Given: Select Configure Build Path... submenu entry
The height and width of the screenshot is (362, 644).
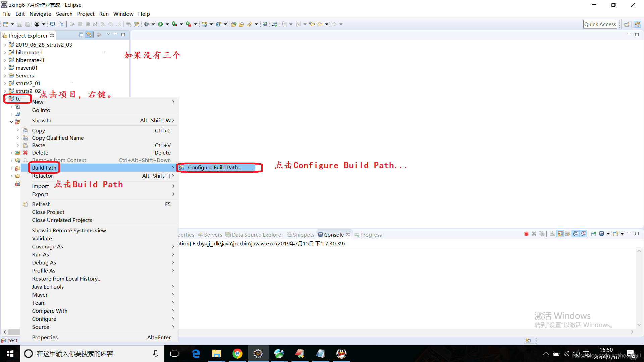Looking at the screenshot, I should click(x=215, y=168).
